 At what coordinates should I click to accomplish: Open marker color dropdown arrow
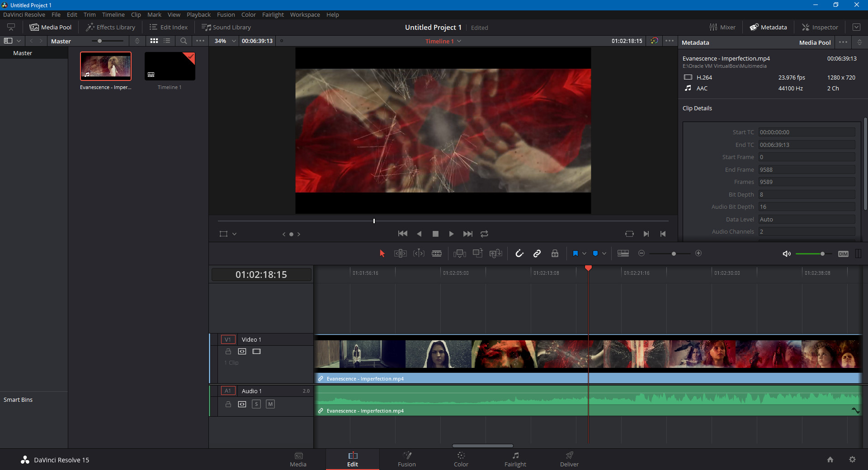coord(604,254)
